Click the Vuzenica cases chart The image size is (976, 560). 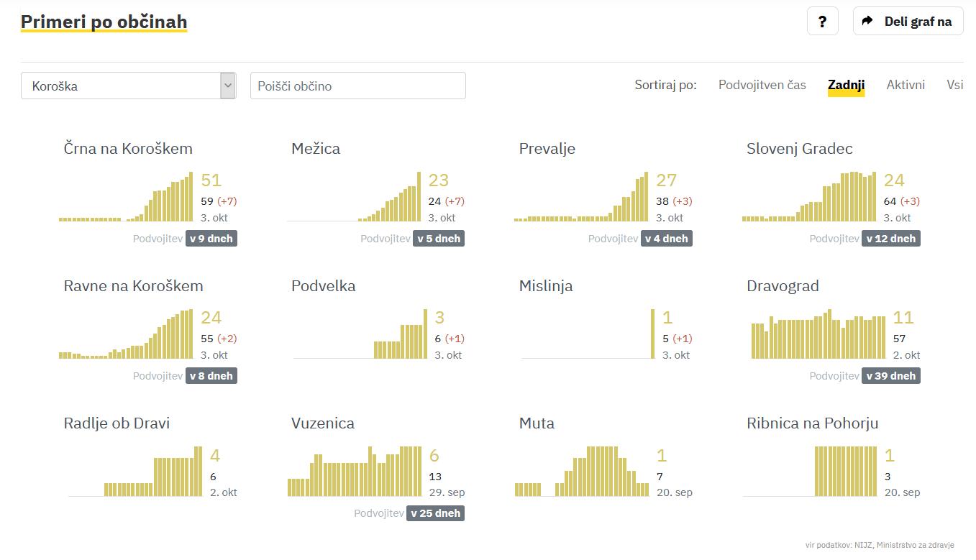pos(355,472)
